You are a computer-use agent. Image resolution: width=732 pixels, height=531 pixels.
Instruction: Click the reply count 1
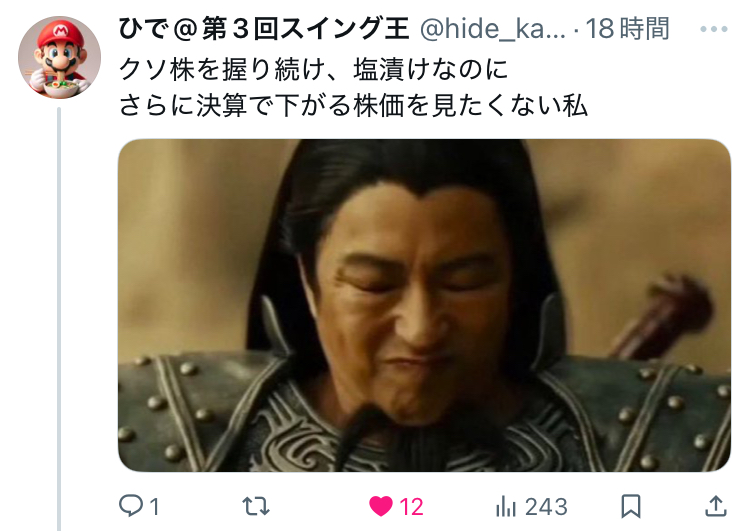pos(155,507)
